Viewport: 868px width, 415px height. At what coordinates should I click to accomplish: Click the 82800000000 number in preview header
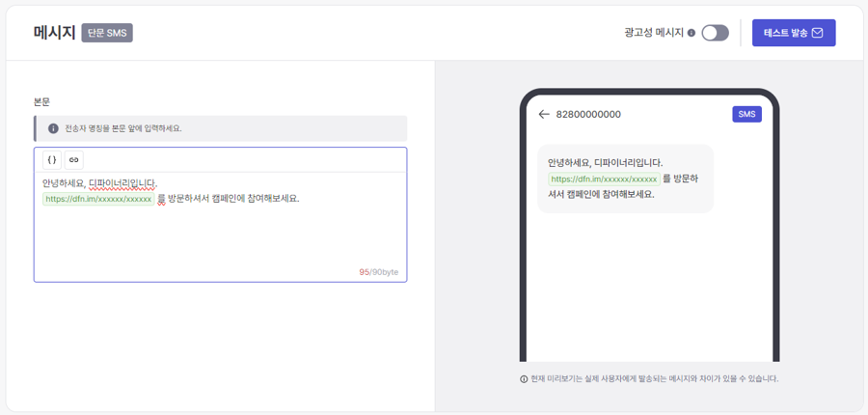tap(588, 114)
